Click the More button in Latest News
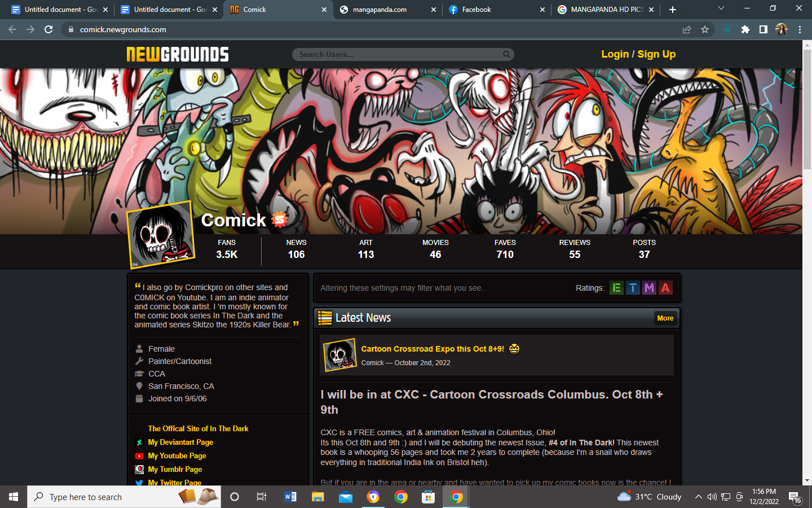The image size is (812, 508). pos(665,318)
